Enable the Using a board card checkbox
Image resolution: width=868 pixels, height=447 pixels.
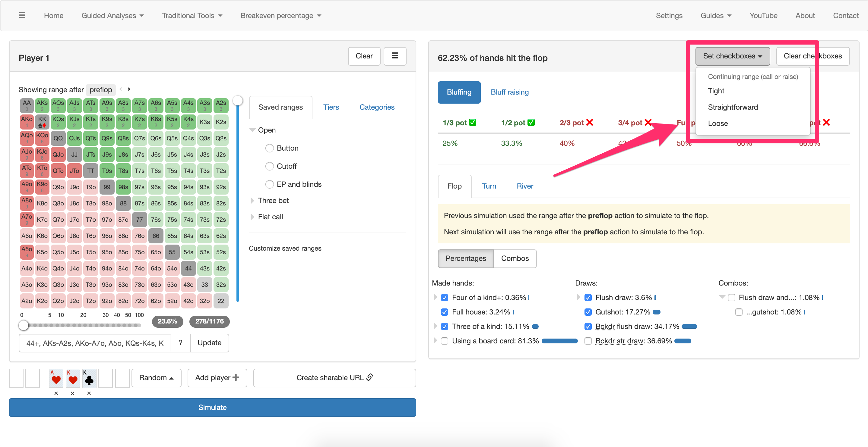445,341
